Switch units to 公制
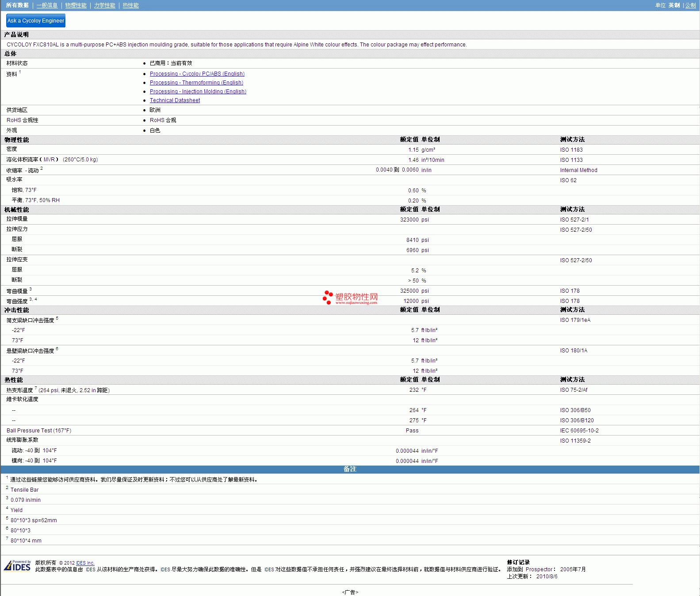 point(690,5)
